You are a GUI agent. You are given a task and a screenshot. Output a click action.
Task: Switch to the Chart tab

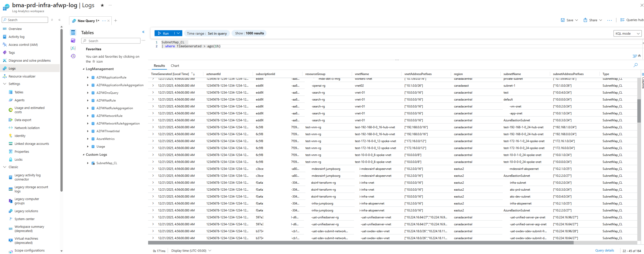pos(175,66)
